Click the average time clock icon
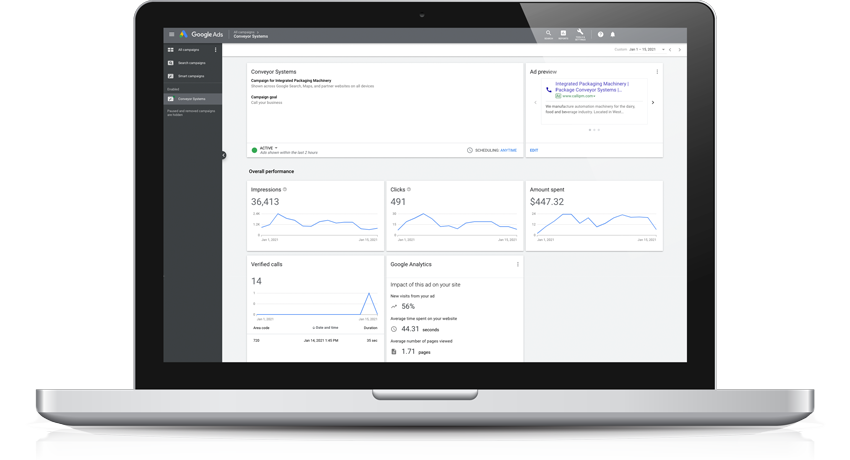850x460 pixels. coord(394,329)
